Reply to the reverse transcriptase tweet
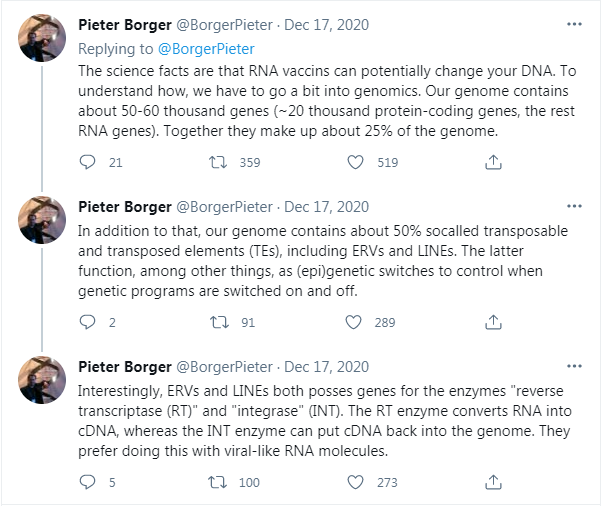 pos(87,482)
